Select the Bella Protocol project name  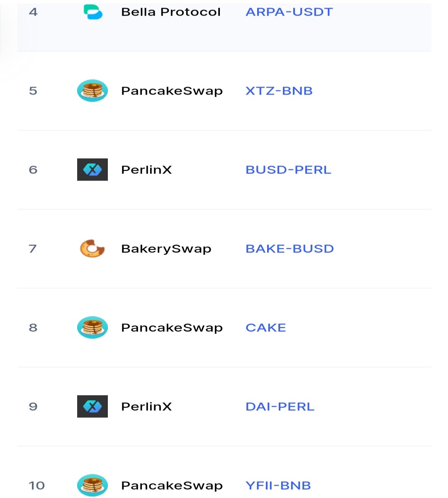[171, 12]
